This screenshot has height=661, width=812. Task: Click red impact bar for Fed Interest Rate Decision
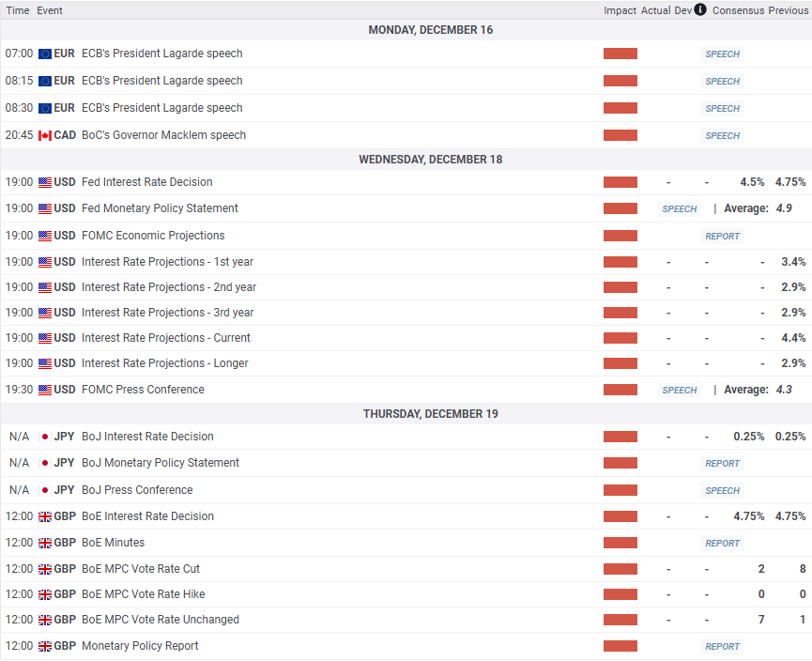pos(620,182)
